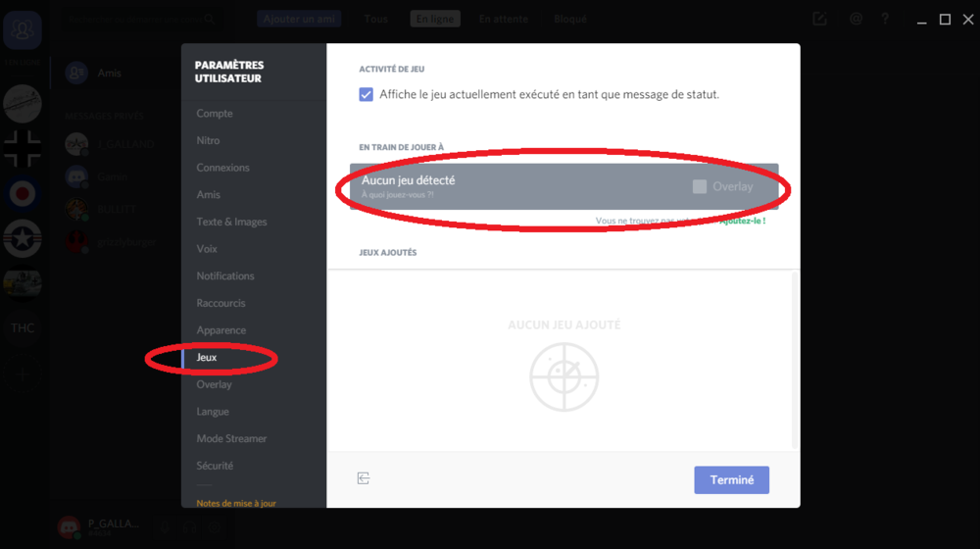Toggle the microphone mute icon
980x549 pixels.
(x=165, y=527)
